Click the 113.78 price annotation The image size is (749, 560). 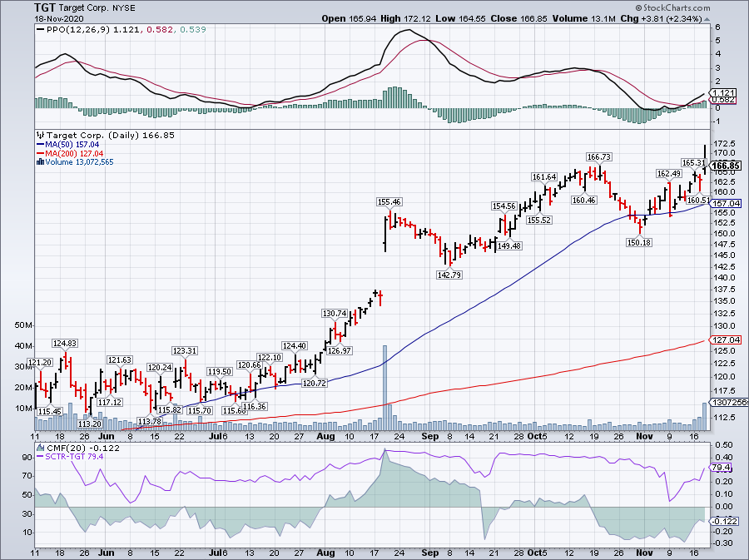(150, 422)
